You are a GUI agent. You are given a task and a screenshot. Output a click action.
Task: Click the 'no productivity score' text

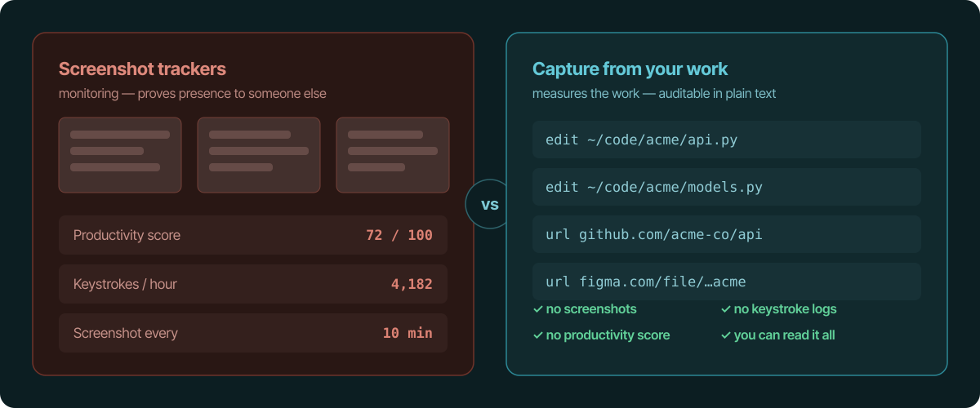(x=608, y=335)
